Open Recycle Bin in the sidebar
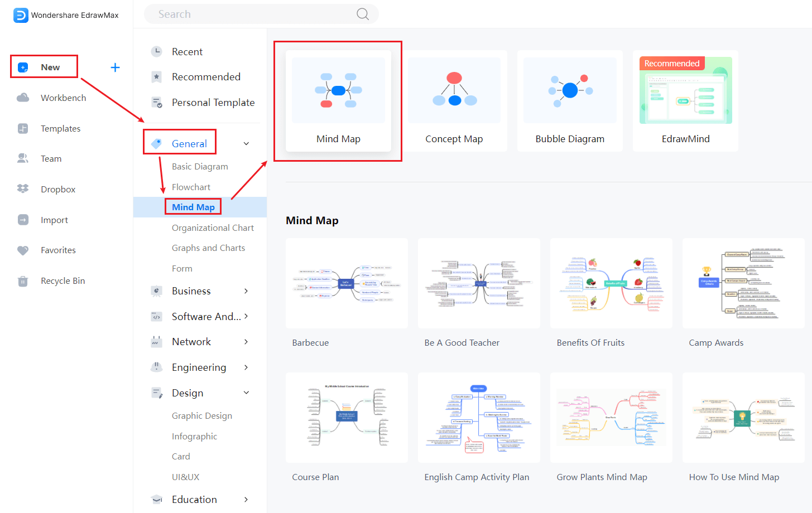 pos(63,281)
